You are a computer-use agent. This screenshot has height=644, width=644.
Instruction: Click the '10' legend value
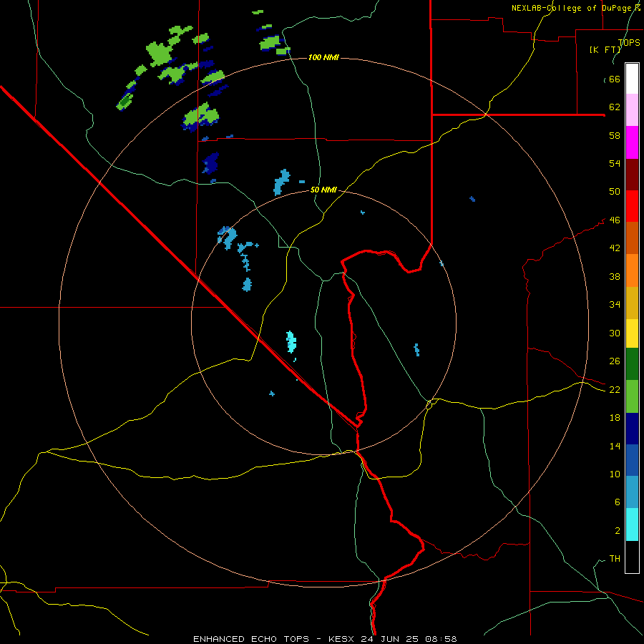[615, 474]
